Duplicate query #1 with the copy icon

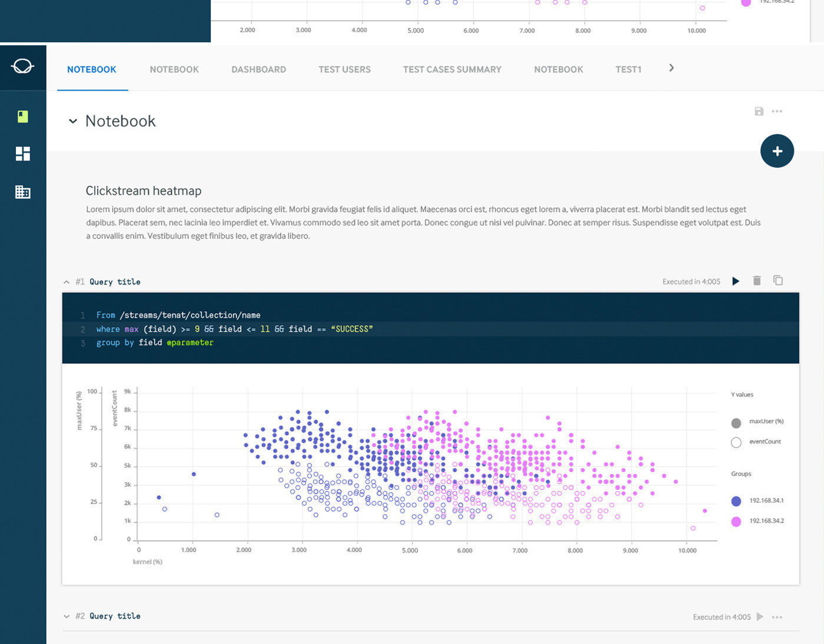pyautogui.click(x=778, y=281)
